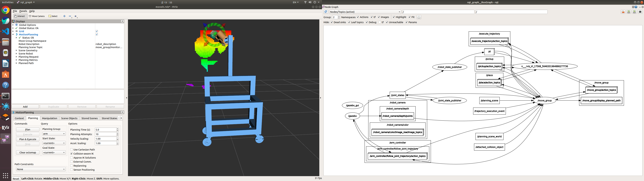Activate the Select tool in RViz toolbar
Viewport: 644px width, 181px height.
(x=53, y=16)
